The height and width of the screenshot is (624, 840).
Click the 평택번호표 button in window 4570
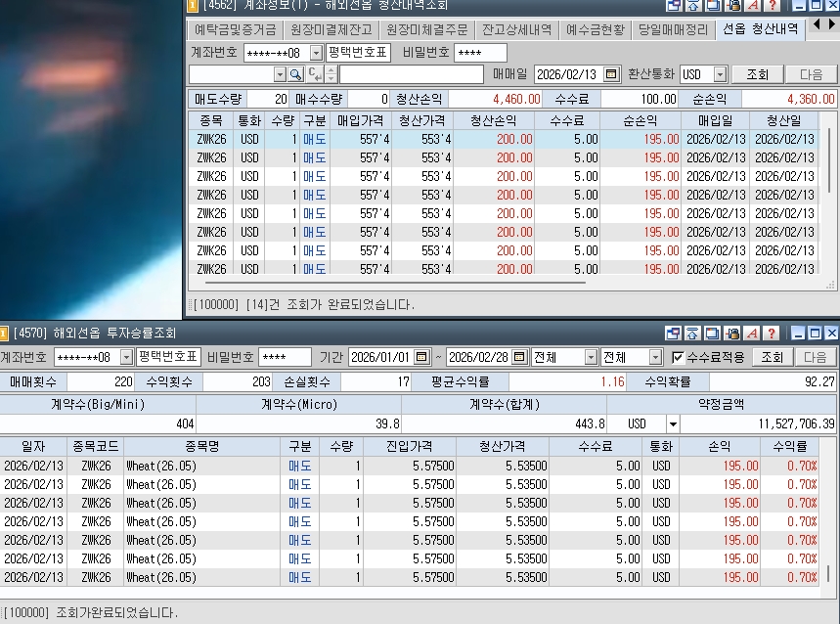coord(168,357)
